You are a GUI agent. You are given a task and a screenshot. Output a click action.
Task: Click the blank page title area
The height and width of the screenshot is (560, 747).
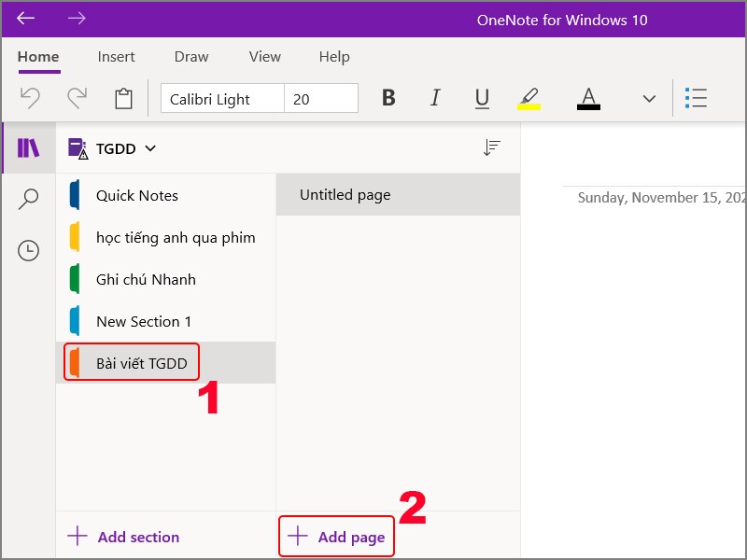click(x=655, y=164)
